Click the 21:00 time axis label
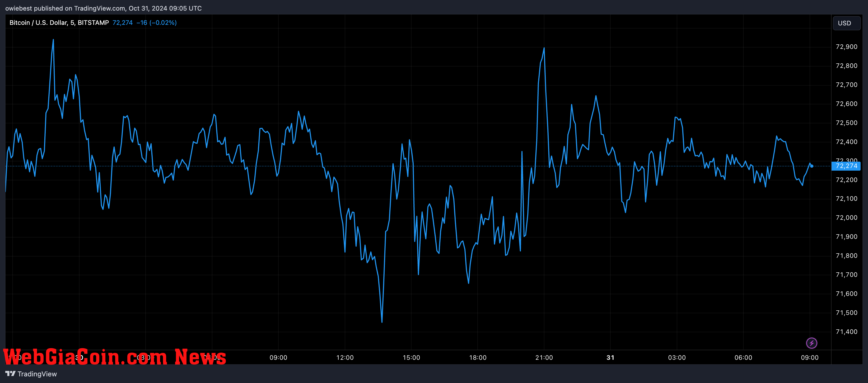The image size is (868, 383). click(x=544, y=358)
